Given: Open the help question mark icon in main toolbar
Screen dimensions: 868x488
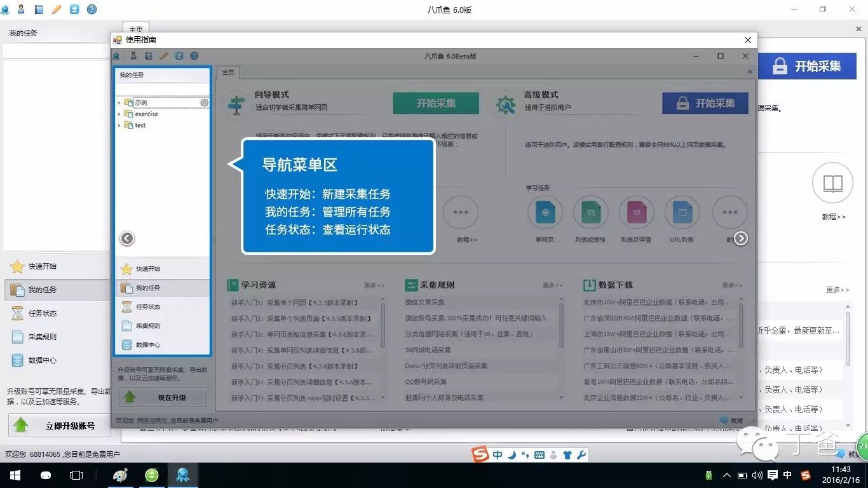Looking at the screenshot, I should click(92, 9).
